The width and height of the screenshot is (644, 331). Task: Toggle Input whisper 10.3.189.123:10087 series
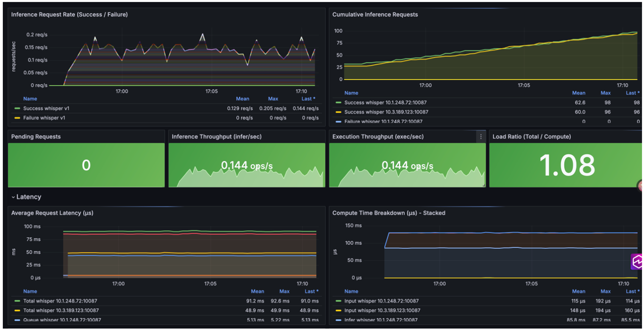pos(382,310)
